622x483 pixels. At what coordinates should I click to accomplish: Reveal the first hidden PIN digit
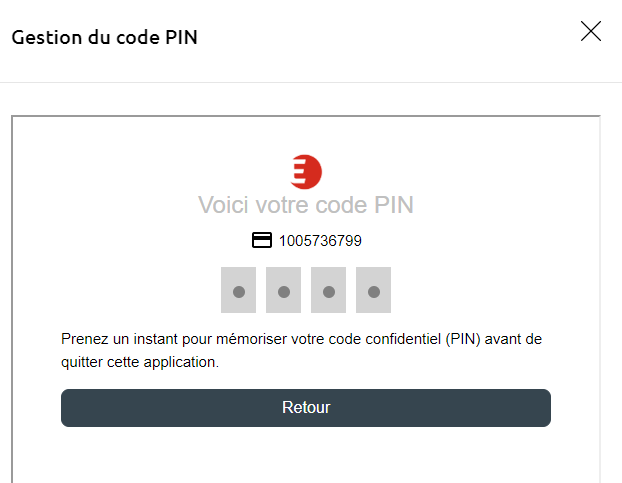(238, 291)
